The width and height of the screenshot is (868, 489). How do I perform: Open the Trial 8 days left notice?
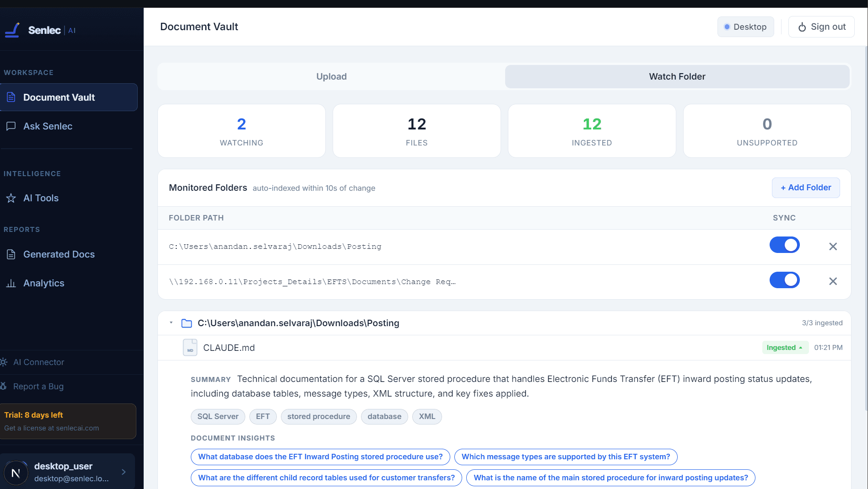[x=68, y=421]
